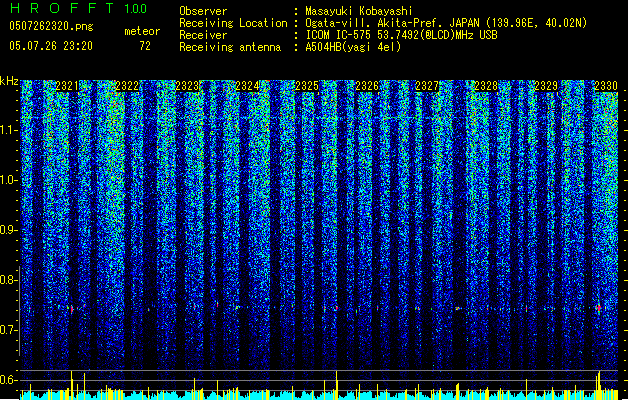Click the 2321 time marker
Screen dimensions: 629x400
tap(67, 86)
